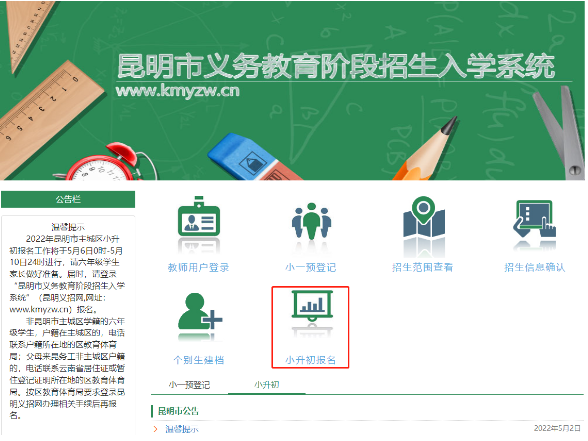Image resolution: width=588 pixels, height=441 pixels.
Task: Click the 小升初报名 text link
Action: pos(310,360)
